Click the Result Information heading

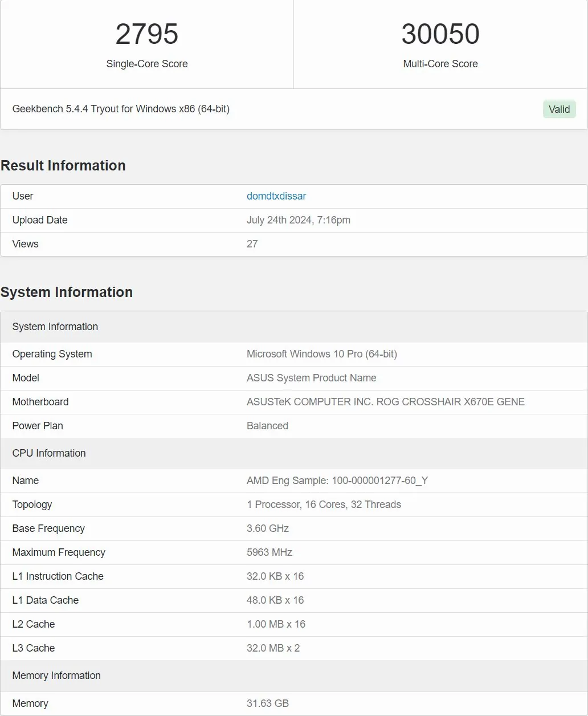[63, 165]
